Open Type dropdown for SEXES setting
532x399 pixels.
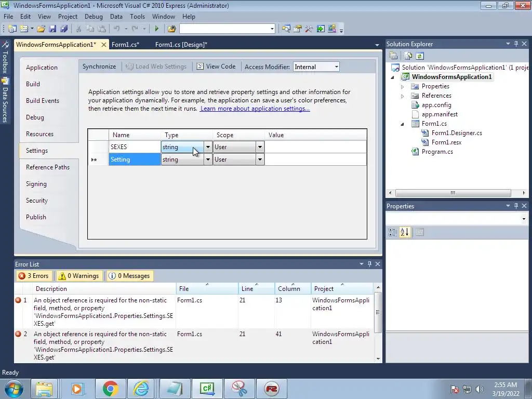[x=208, y=147]
